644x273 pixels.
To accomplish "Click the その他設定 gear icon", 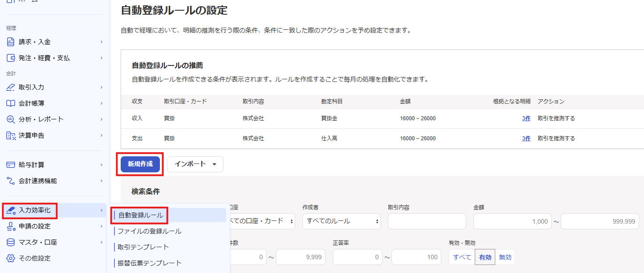I will pos(11,258).
